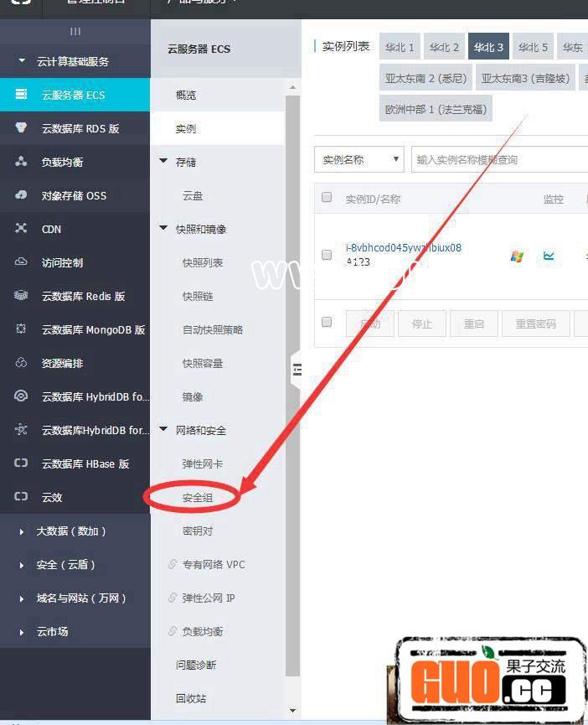The width and height of the screenshot is (588, 725).
Task: Click the CDN icon in sidebar
Action: (x=22, y=229)
